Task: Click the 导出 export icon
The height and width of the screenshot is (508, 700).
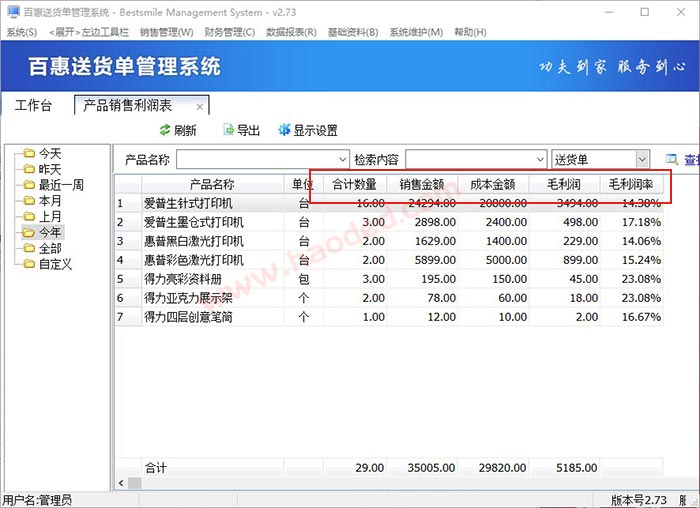Action: (x=228, y=130)
